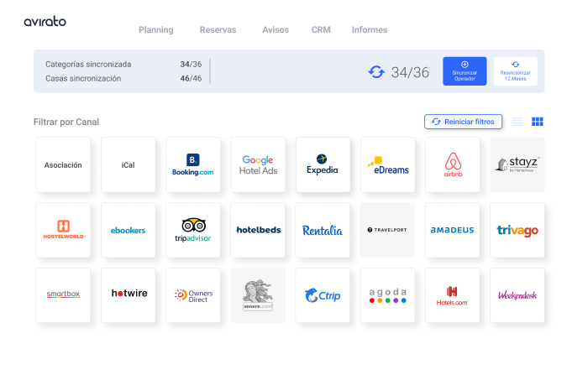Select the Stayz channel card
Image resolution: width=588 pixels, height=370 pixels.
[x=517, y=164]
